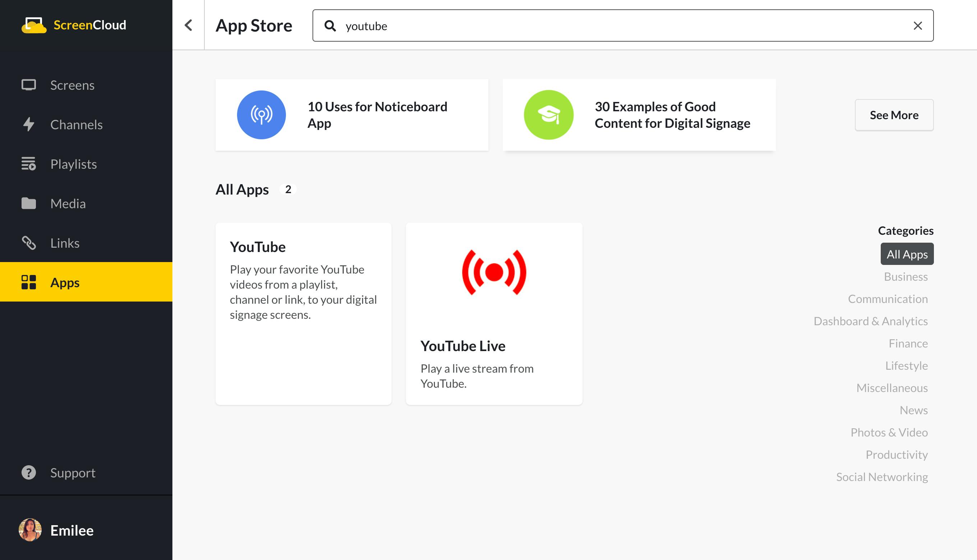Filter by Miscellaneous category

(x=892, y=388)
